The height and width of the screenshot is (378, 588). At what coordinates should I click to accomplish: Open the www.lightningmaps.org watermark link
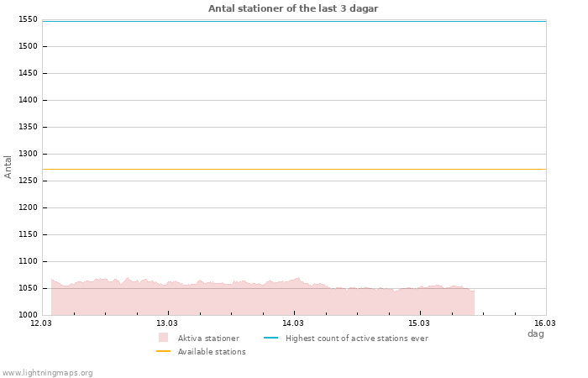48,373
